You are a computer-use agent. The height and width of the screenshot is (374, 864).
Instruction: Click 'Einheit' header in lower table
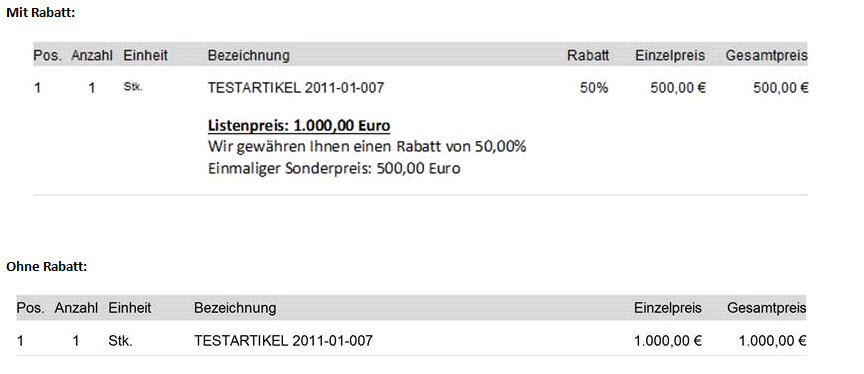tap(129, 308)
